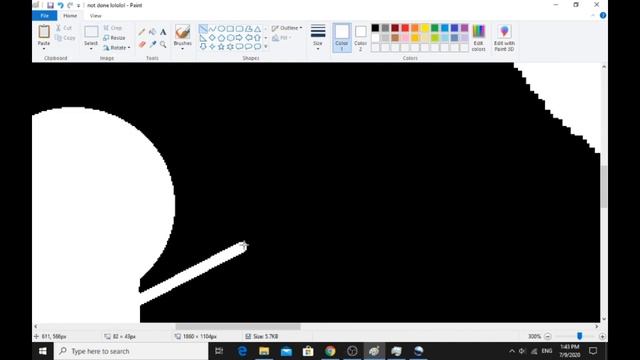This screenshot has width=640, height=360.
Task: Click the vertical scrollbar thumb
Action: point(604,187)
